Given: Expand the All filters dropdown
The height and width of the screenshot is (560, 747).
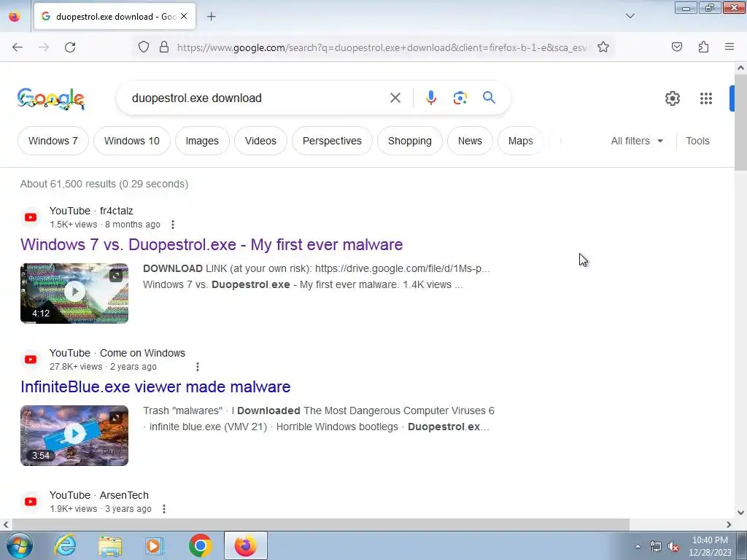Looking at the screenshot, I should coord(637,141).
